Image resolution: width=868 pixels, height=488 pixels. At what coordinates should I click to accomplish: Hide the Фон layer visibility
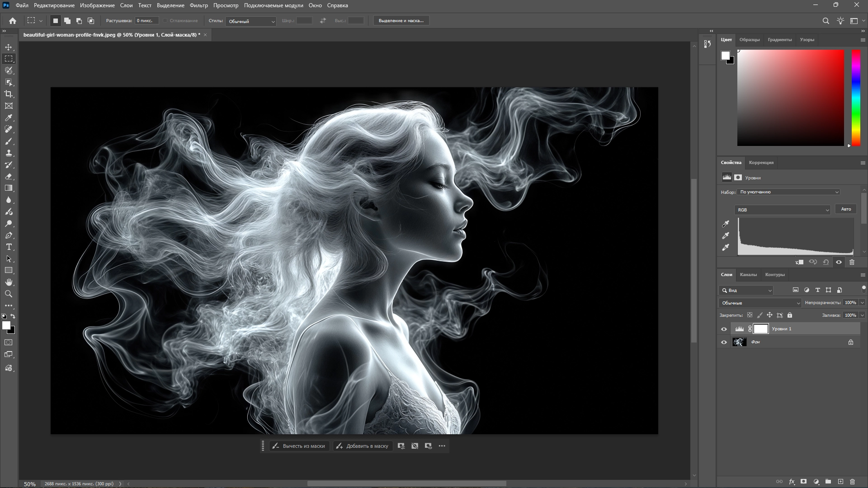[x=724, y=342]
